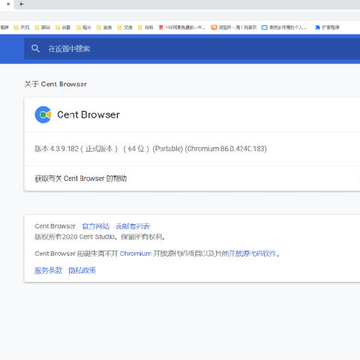
Task: Open the 服务条款 link
Action: pyautogui.click(x=48, y=270)
